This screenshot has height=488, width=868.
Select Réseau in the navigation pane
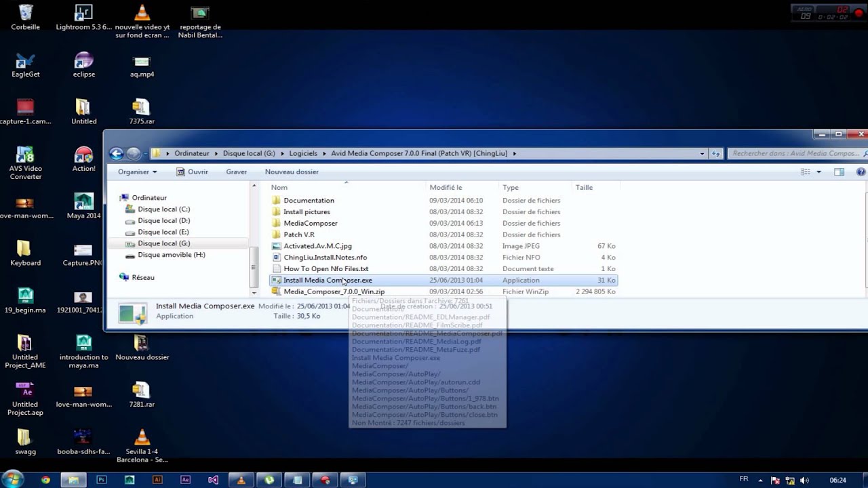[143, 277]
